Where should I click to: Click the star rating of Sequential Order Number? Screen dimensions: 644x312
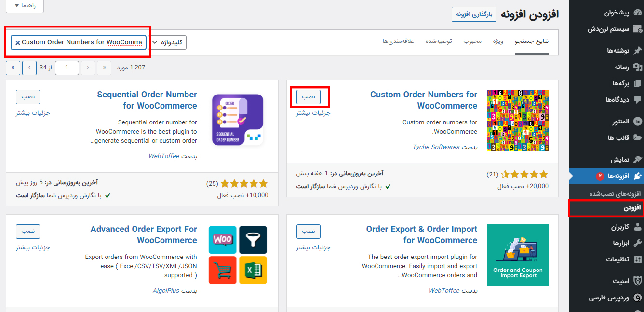(x=244, y=183)
